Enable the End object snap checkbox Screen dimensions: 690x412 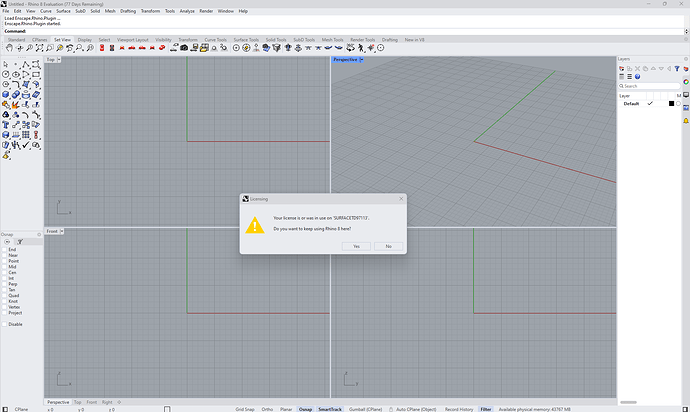click(x=5, y=250)
